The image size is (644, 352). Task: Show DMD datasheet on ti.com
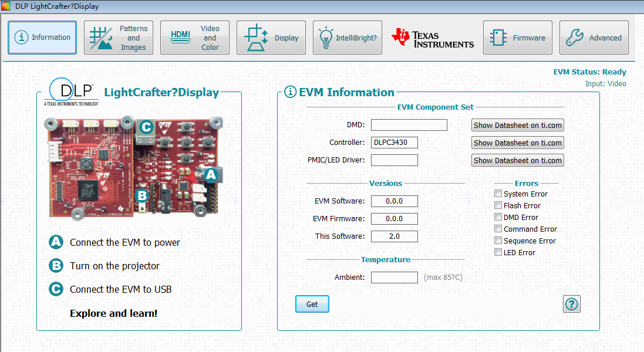[x=518, y=125]
